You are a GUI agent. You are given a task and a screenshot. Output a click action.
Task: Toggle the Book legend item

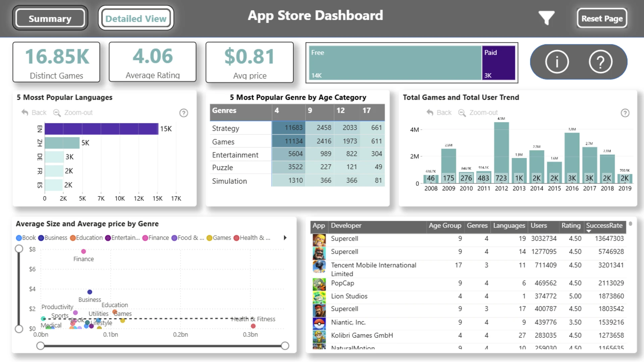26,238
